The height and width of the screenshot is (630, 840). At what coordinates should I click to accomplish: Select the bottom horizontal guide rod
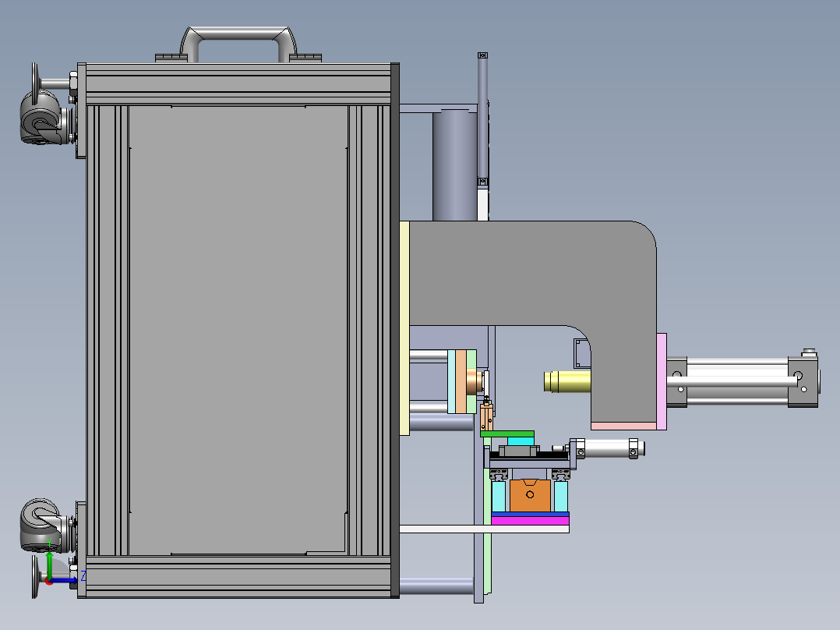pyautogui.click(x=436, y=586)
